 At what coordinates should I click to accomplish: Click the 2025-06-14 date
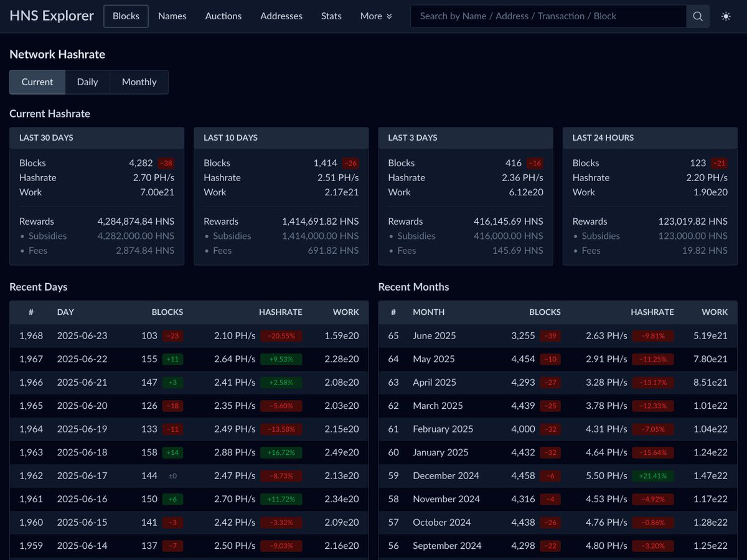coord(82,546)
